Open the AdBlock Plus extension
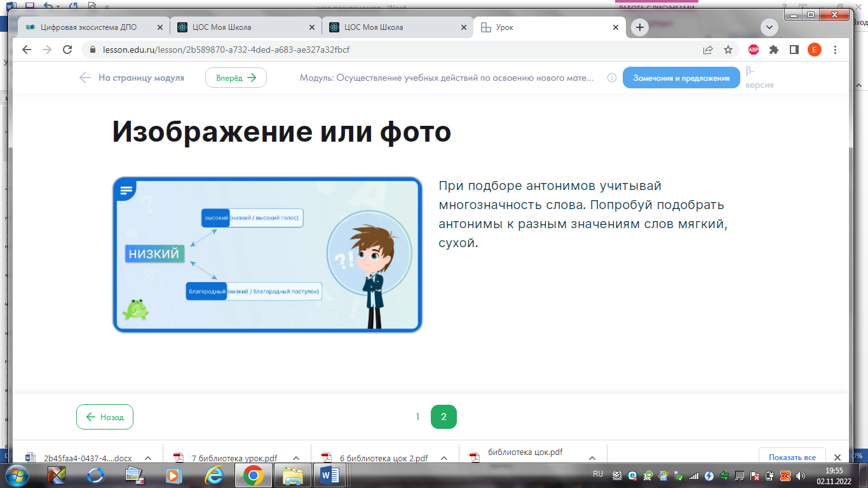The height and width of the screenshot is (488, 868). click(x=754, y=50)
